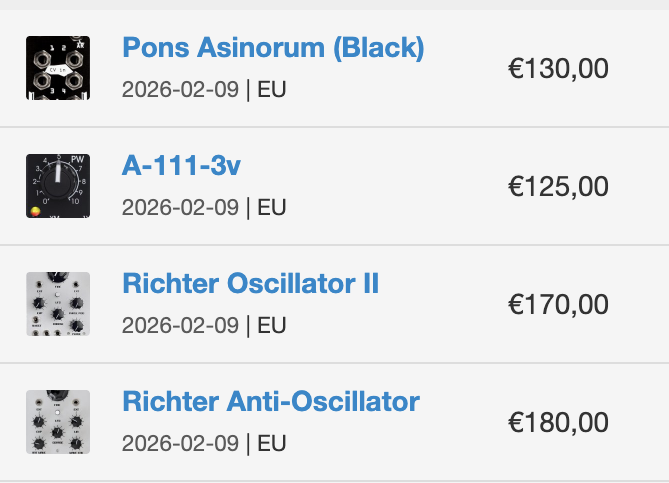Follow the Richter Oscillator II link
Image resolution: width=669 pixels, height=483 pixels.
tap(250, 283)
